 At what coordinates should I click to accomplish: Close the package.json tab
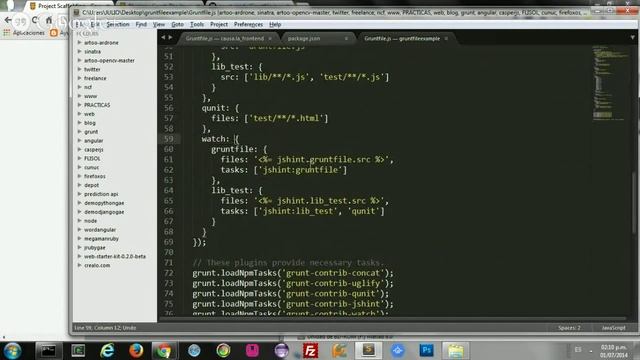click(346, 38)
